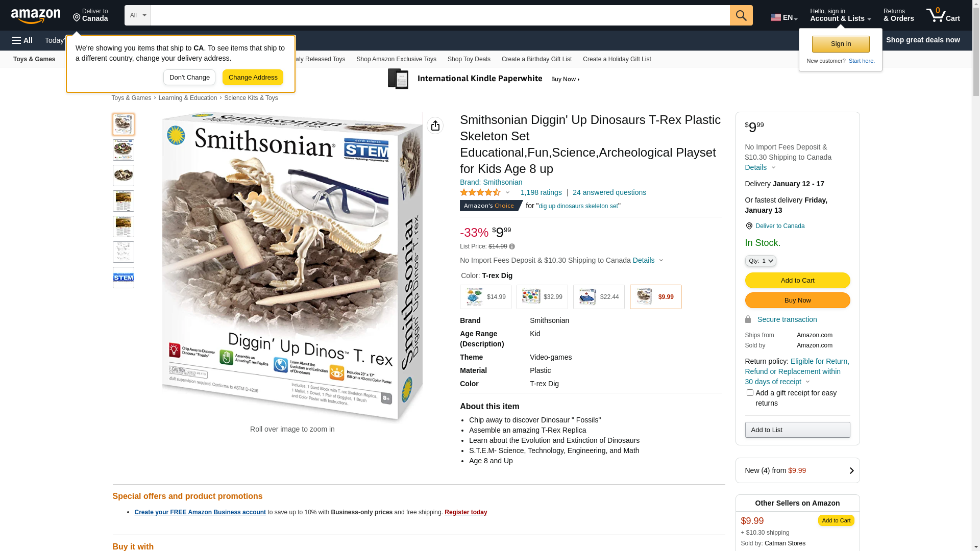Image resolution: width=980 pixels, height=551 pixels.
Task: Select the $14.99 color variant swatch
Action: click(485, 297)
